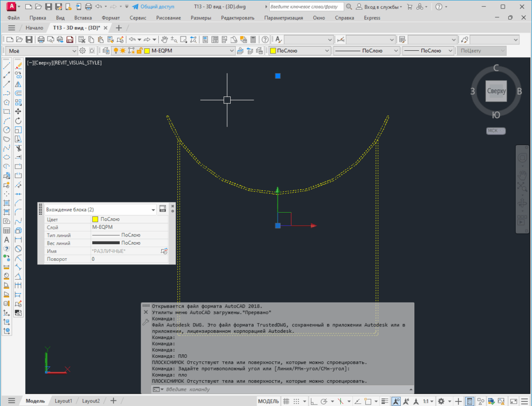Switch to the Layout1 tab
The image size is (532, 406).
point(63,401)
